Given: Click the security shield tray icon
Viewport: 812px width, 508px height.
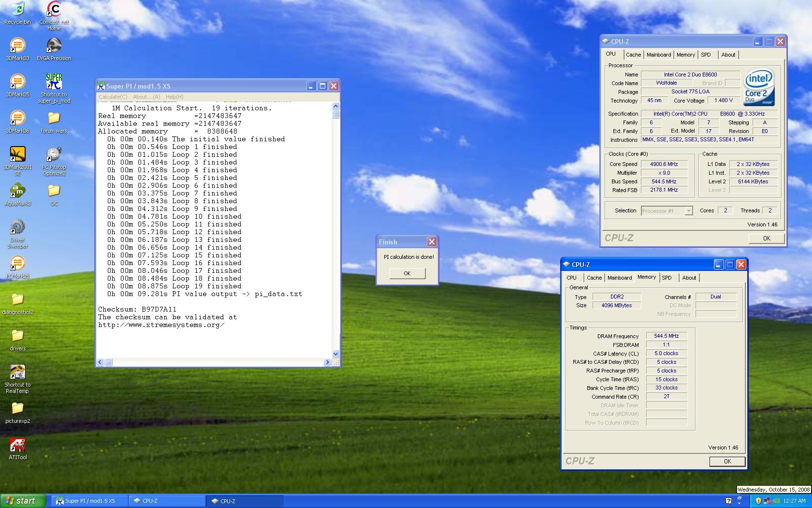Looking at the screenshot, I should 758,501.
